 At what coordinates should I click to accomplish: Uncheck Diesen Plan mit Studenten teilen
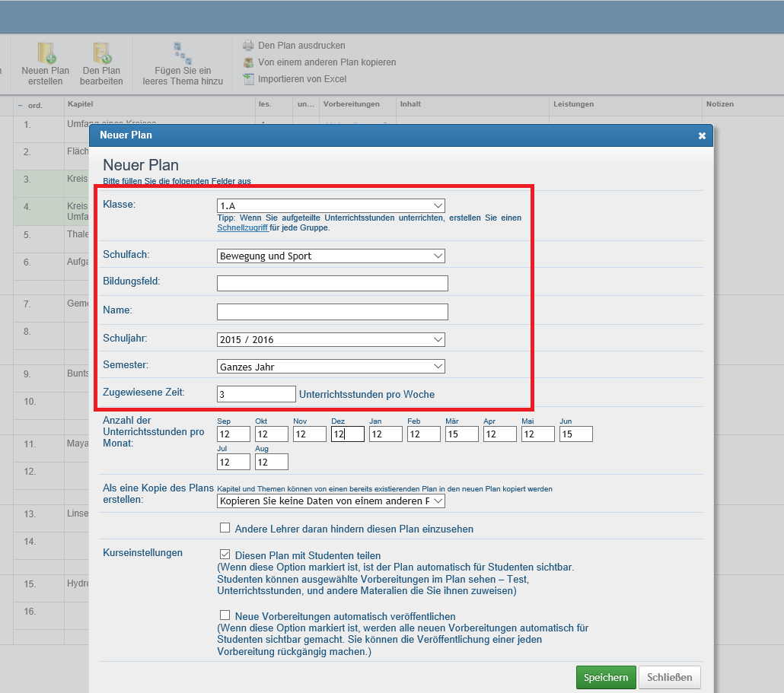point(225,555)
